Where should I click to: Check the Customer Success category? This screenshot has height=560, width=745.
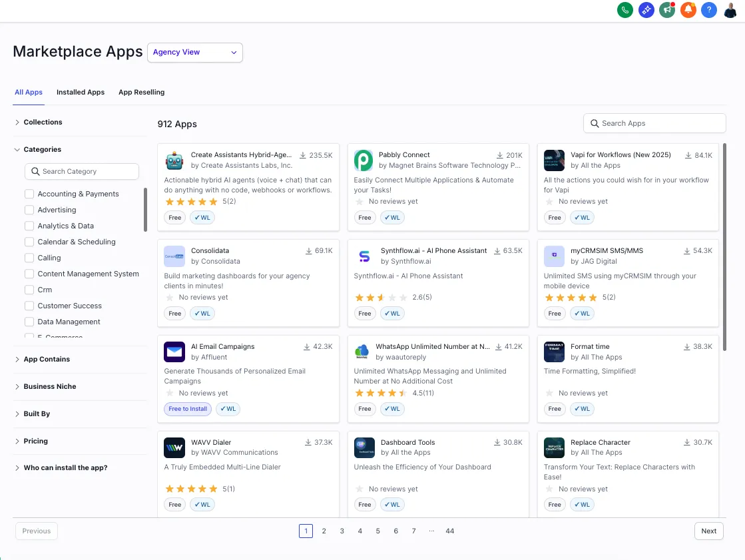[29, 306]
